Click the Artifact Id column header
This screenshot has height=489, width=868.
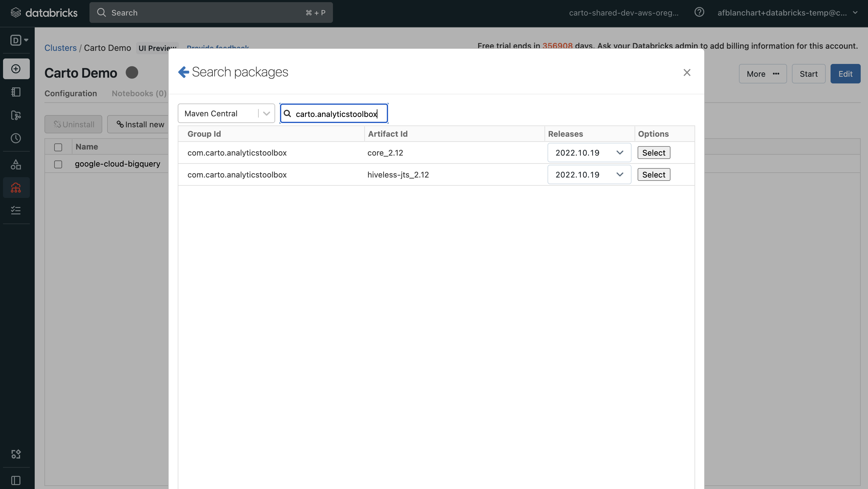pyautogui.click(x=387, y=134)
